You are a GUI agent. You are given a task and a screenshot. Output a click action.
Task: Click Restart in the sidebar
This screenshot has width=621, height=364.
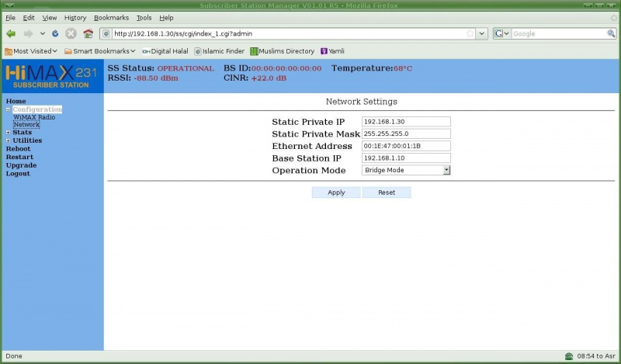20,158
